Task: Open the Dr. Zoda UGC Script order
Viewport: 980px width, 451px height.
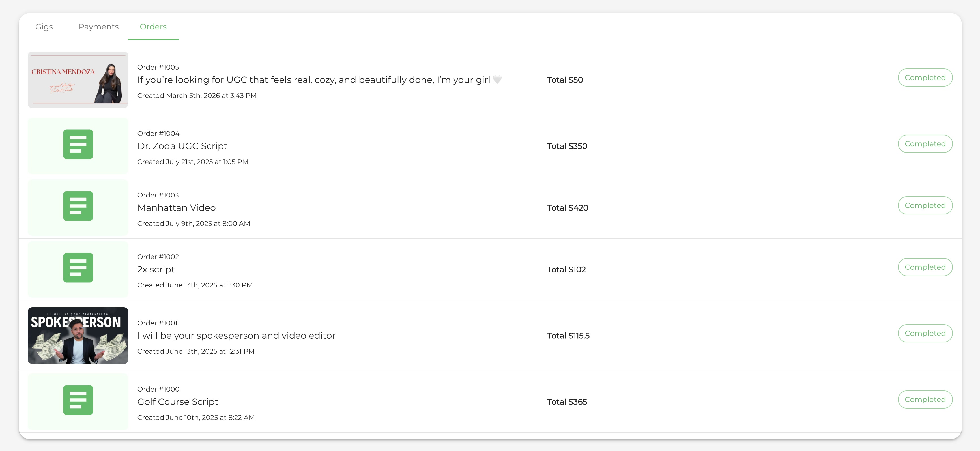Action: click(182, 146)
